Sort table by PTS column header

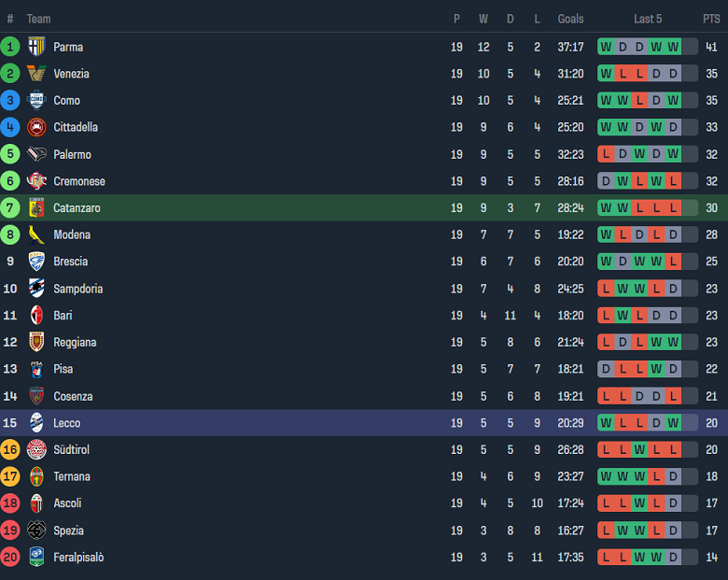[711, 19]
